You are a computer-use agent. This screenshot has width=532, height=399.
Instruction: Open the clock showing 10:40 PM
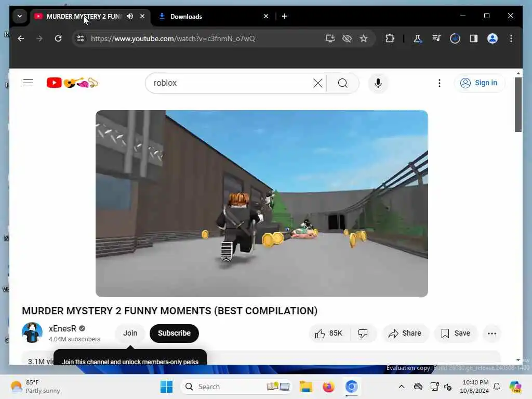point(474,387)
